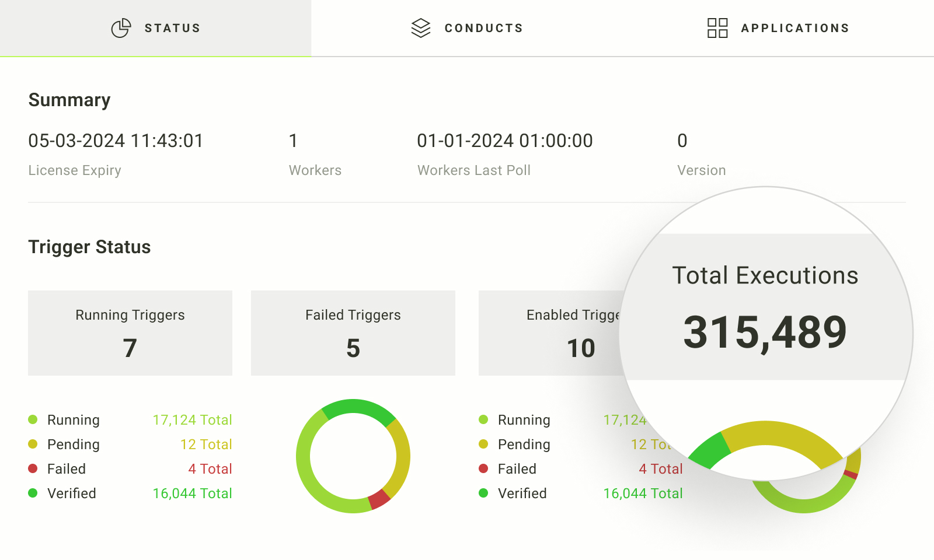
Task: Click the 'License Expiry' label
Action: point(75,170)
